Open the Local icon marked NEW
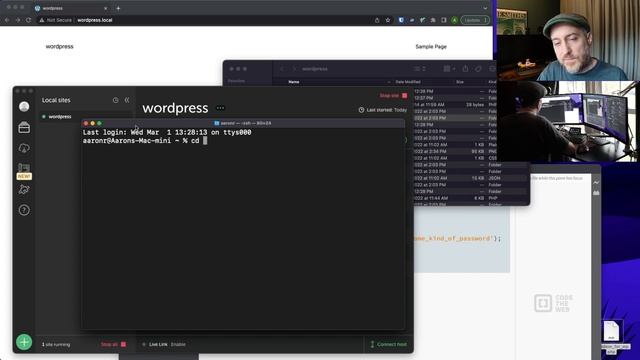The width and height of the screenshot is (640, 360). [24, 171]
